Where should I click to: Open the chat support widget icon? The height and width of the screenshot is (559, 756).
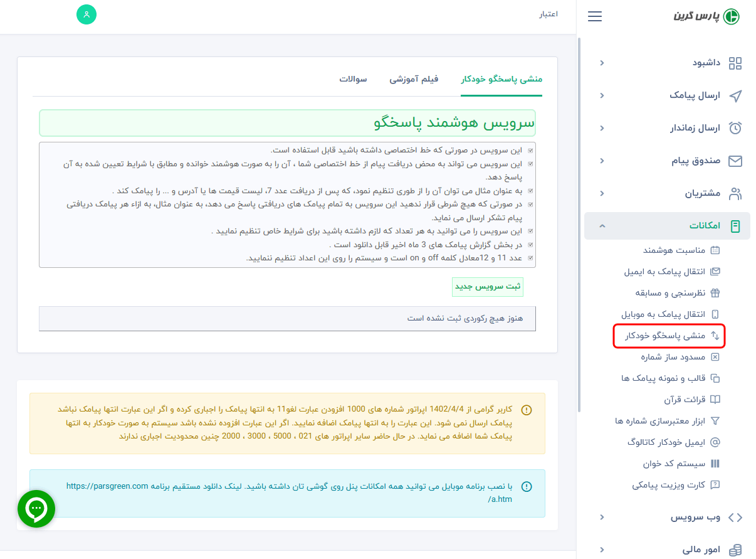(x=36, y=508)
